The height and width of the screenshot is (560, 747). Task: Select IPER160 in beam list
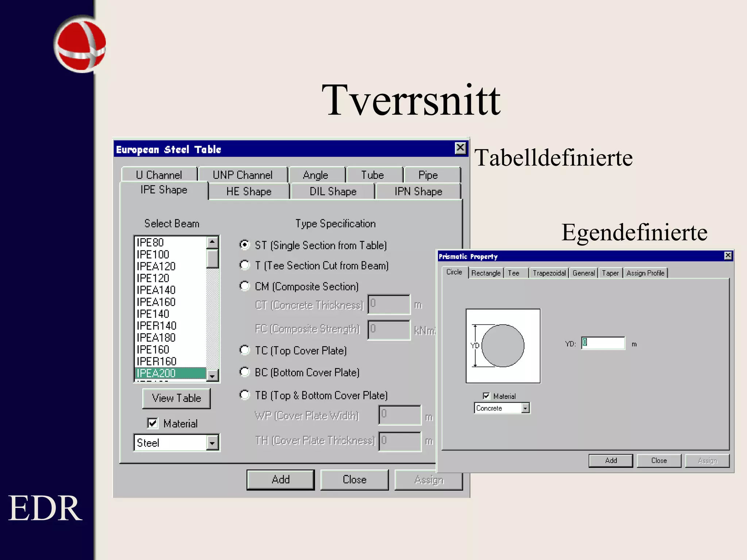170,361
